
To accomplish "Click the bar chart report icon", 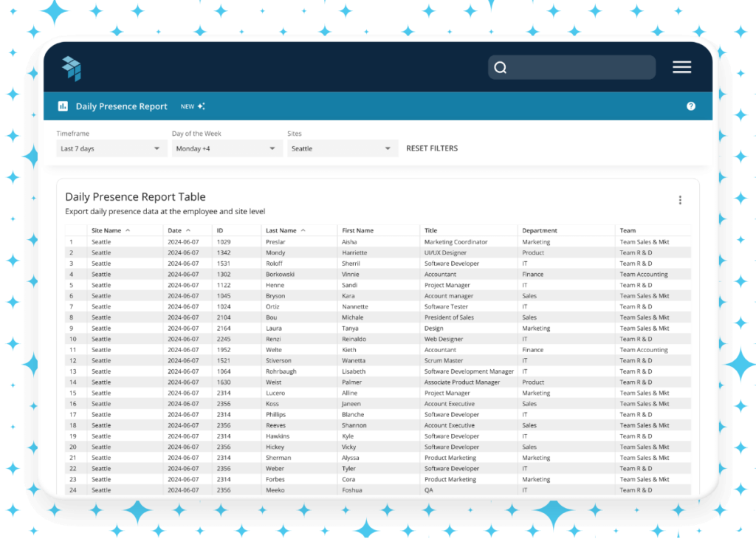I will (63, 106).
